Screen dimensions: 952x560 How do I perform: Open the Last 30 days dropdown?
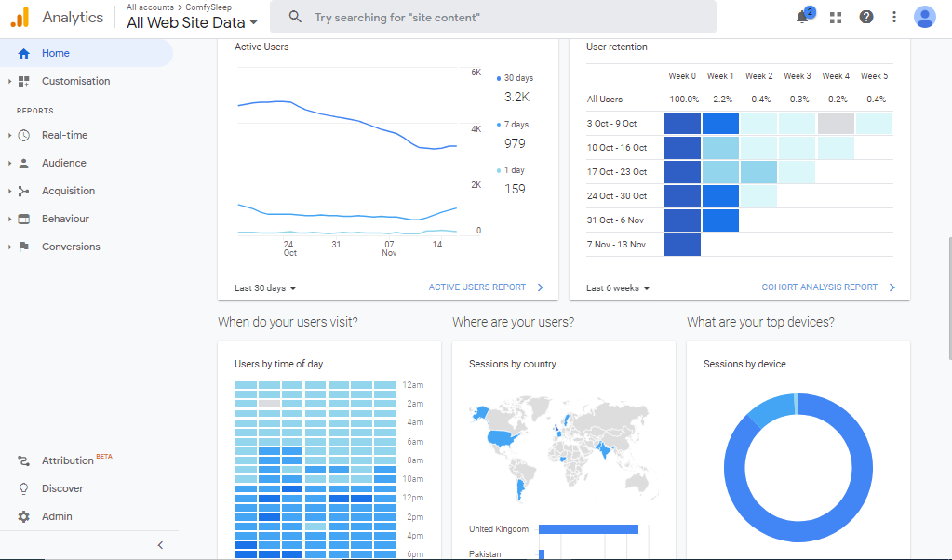(265, 288)
